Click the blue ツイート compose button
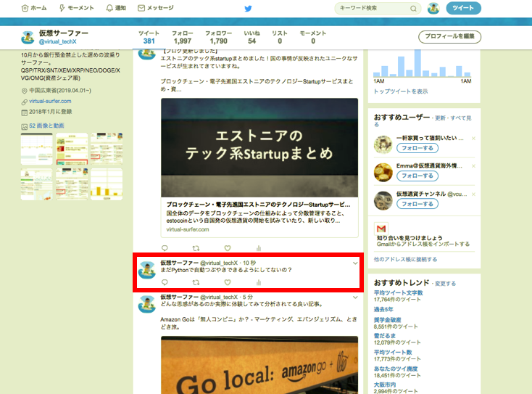This screenshot has width=532, height=394. point(463,8)
